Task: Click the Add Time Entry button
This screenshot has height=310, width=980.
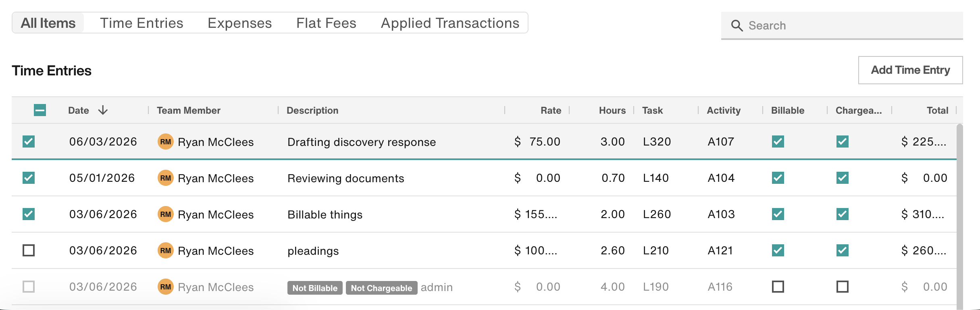Action: (x=911, y=70)
